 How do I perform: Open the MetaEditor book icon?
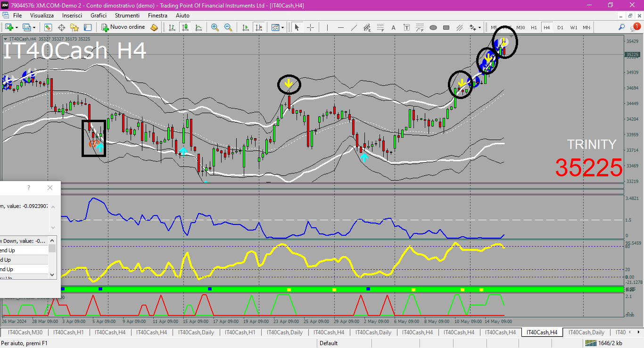154,27
